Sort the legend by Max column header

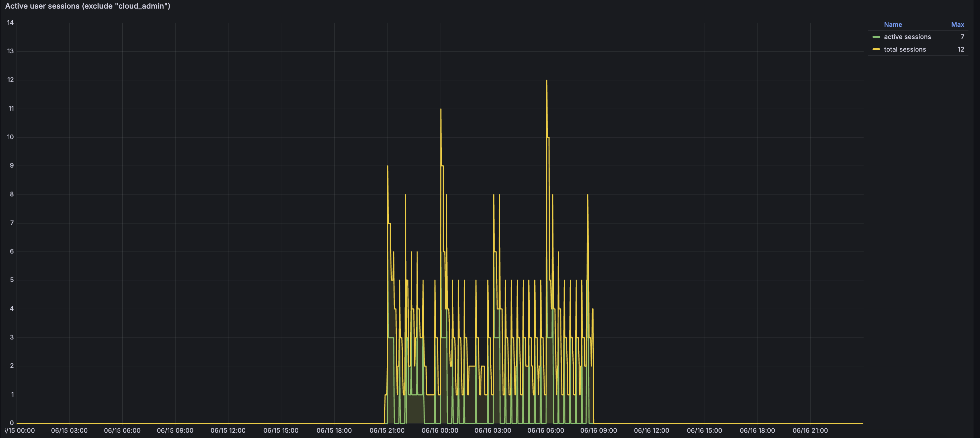pyautogui.click(x=957, y=24)
